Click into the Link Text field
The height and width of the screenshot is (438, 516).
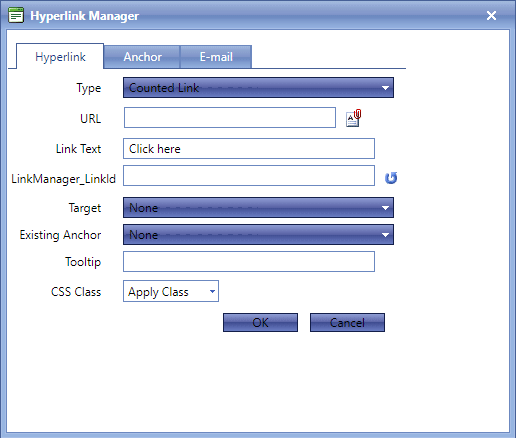pos(249,149)
